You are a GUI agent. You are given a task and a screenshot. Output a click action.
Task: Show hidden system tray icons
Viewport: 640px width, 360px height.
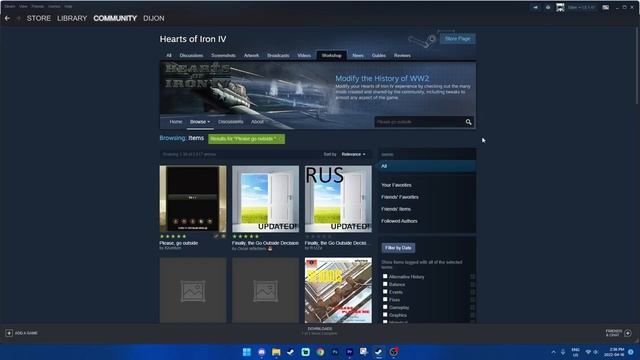pos(553,352)
